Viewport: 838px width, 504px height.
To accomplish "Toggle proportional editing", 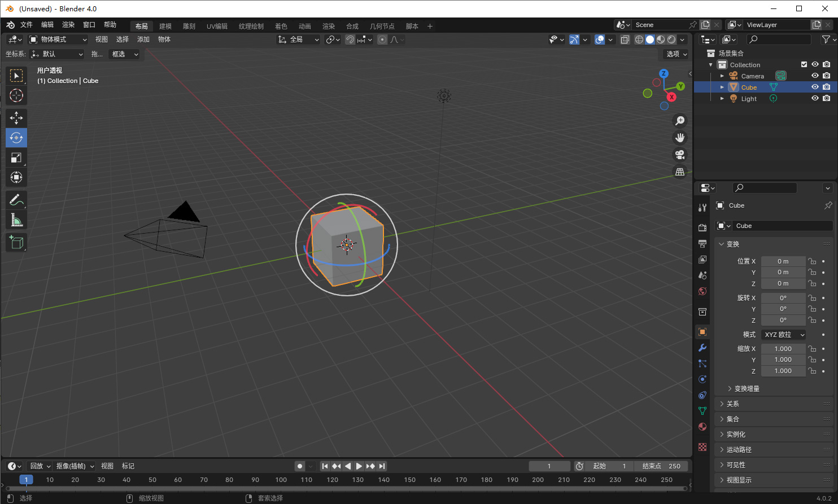I will 382,40.
